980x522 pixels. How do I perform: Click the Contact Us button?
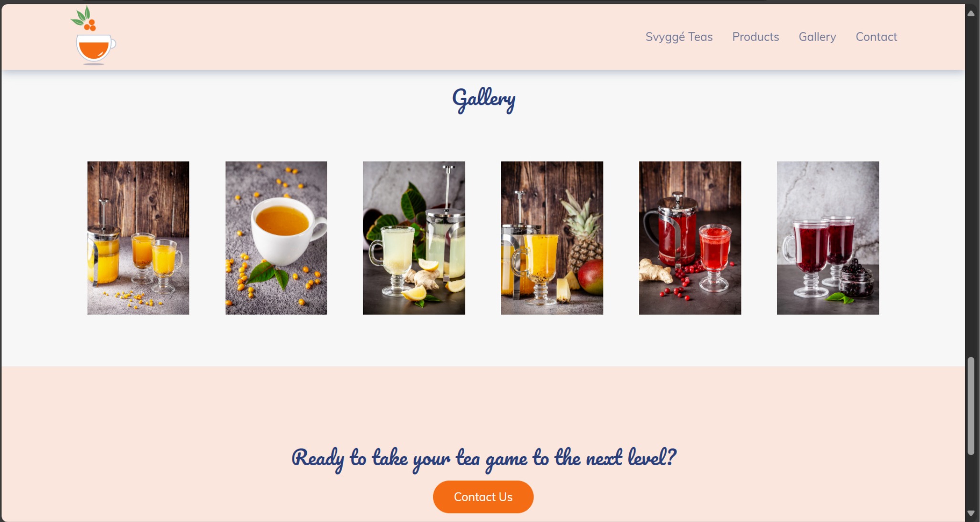[483, 497]
